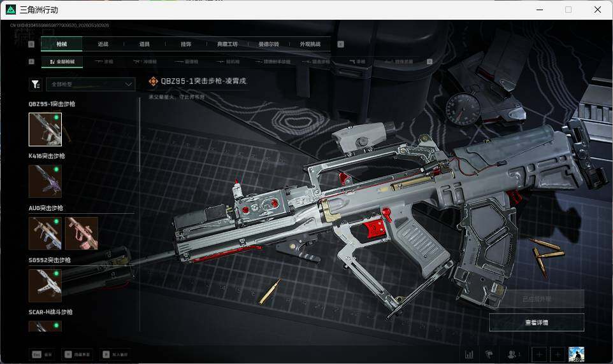Switch to the 近战 tab
This screenshot has height=364, width=613.
(103, 44)
